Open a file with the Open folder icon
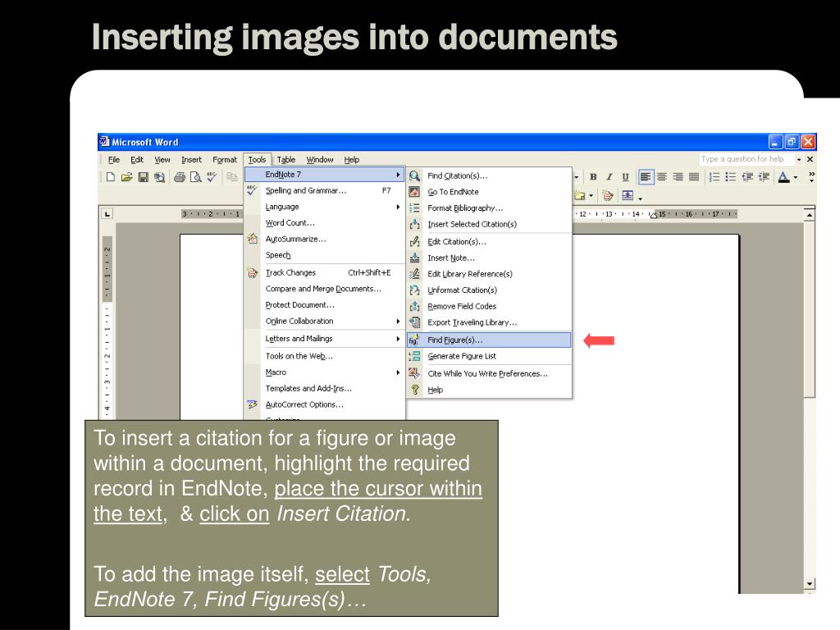This screenshot has width=840, height=630. click(126, 177)
